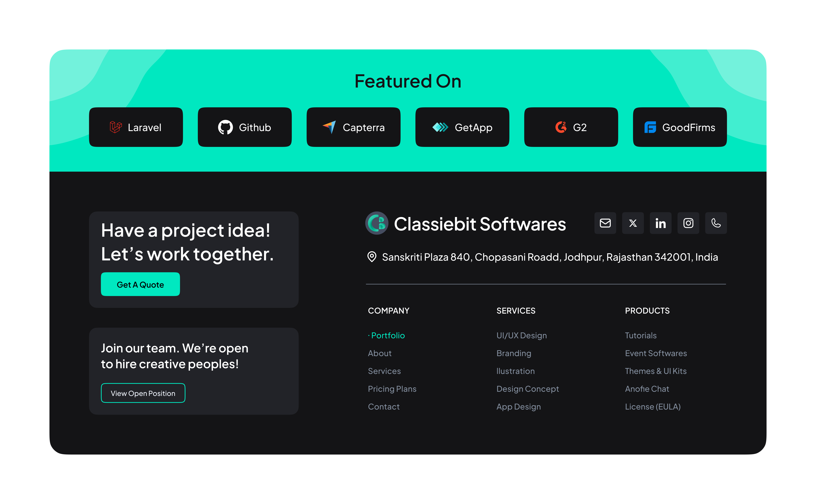Click the Github label text
The height and width of the screenshot is (504, 816).
point(255,127)
